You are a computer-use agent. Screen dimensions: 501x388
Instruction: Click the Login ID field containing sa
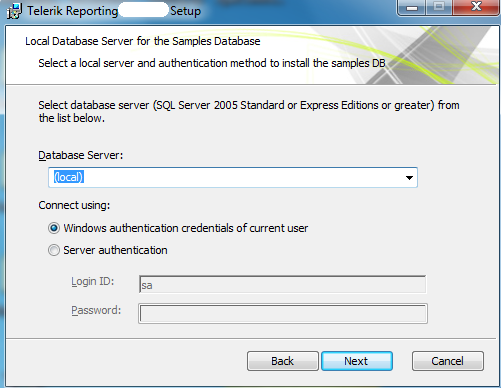282,284
